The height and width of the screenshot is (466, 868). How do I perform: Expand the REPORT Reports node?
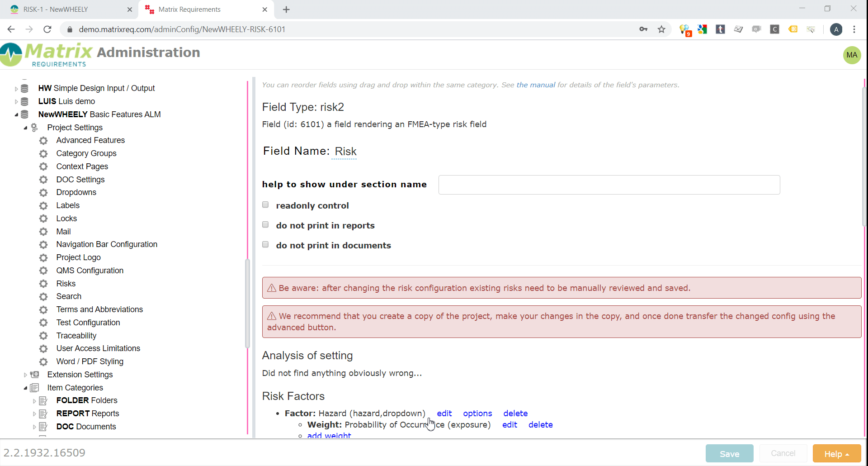[x=34, y=414]
